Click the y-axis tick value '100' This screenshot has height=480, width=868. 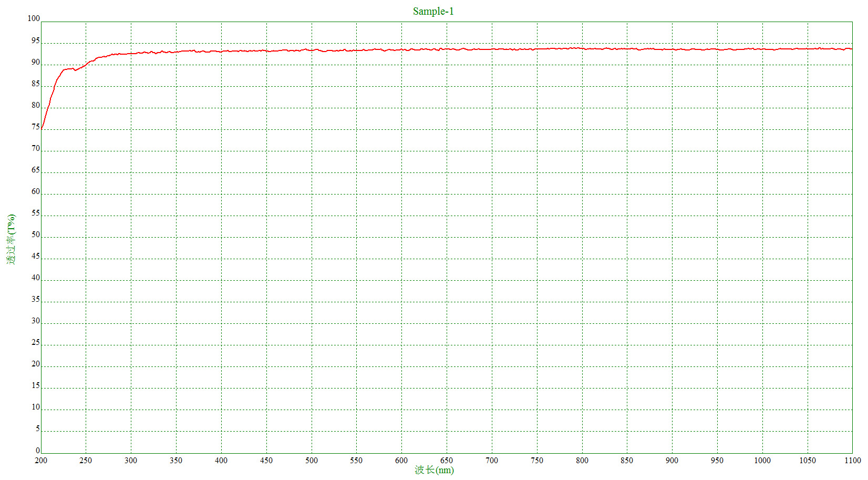point(34,18)
